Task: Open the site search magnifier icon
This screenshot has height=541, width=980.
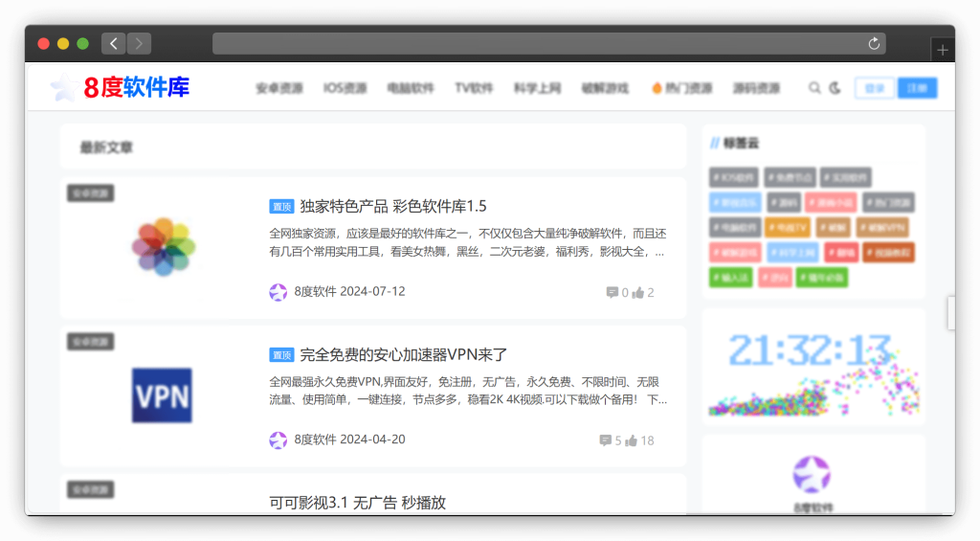Action: [814, 88]
